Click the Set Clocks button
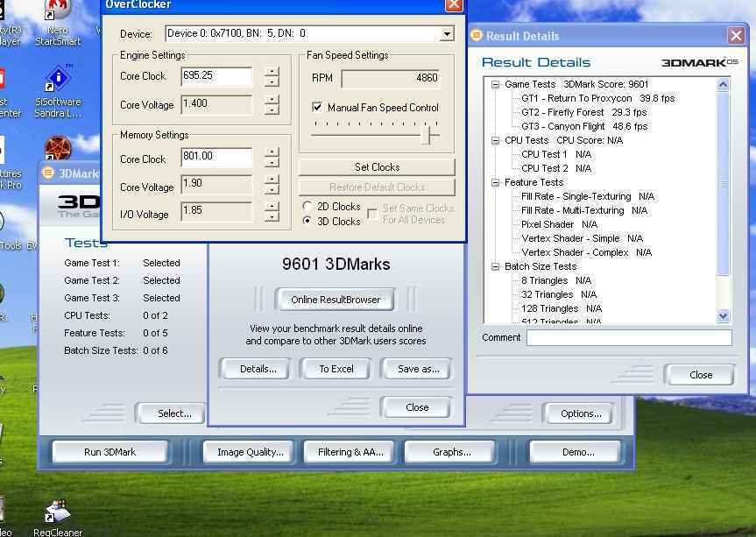 [x=377, y=167]
